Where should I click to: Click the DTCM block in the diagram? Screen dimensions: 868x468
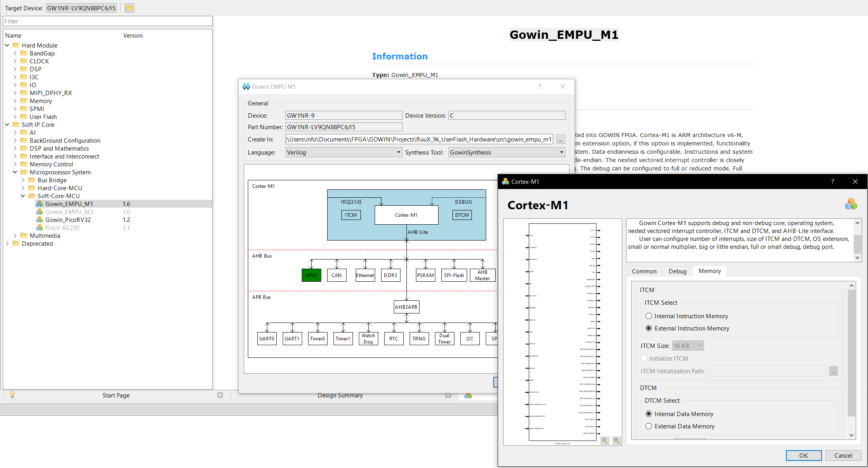(x=462, y=215)
